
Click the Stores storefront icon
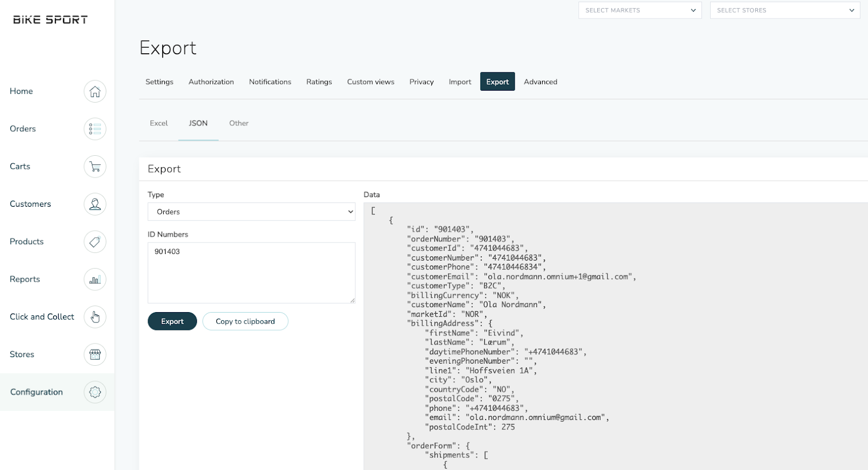pyautogui.click(x=95, y=354)
